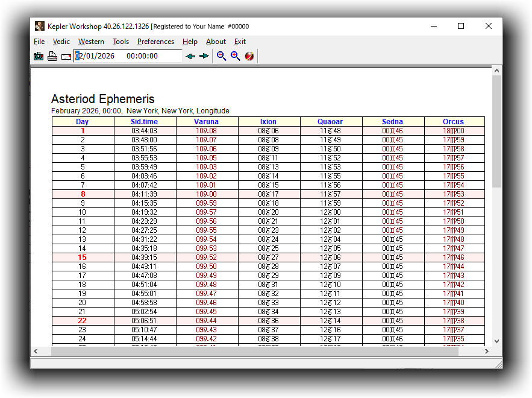
Task: Zoom in with plus magnifier icon
Action: tap(235, 56)
